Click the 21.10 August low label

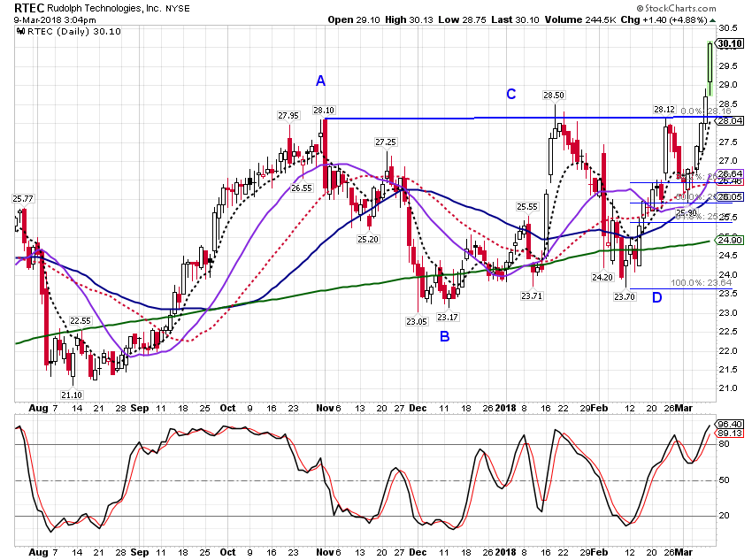pyautogui.click(x=72, y=395)
